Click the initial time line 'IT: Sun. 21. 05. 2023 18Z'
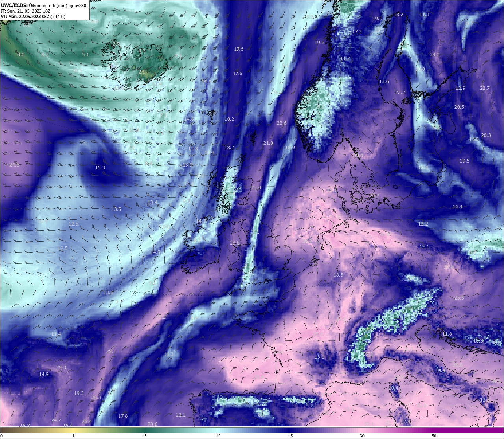 [25, 11]
